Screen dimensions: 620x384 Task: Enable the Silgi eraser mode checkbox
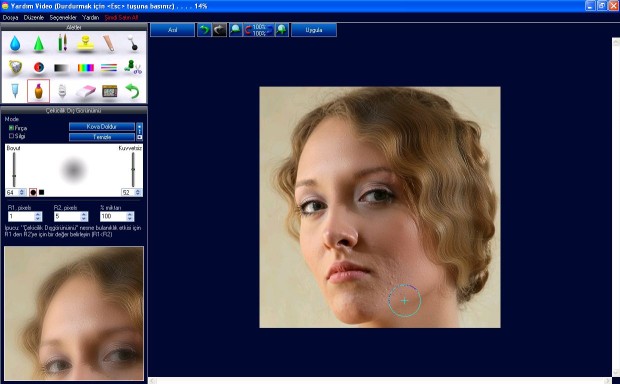click(11, 136)
